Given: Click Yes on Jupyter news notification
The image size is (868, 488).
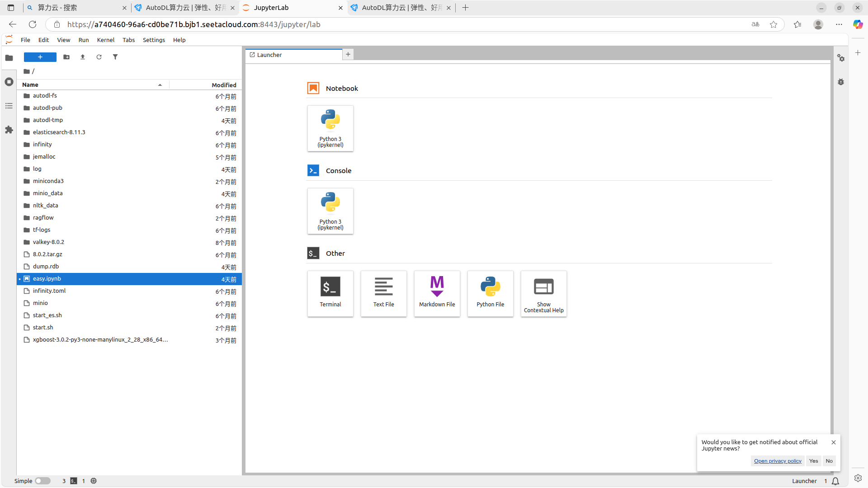Looking at the screenshot, I should pyautogui.click(x=813, y=461).
